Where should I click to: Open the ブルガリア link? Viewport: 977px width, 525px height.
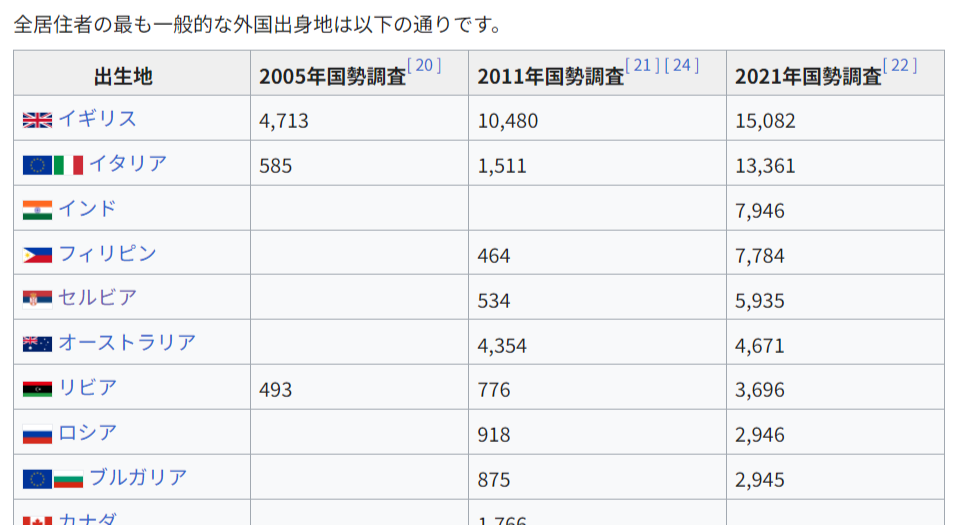[x=138, y=477]
